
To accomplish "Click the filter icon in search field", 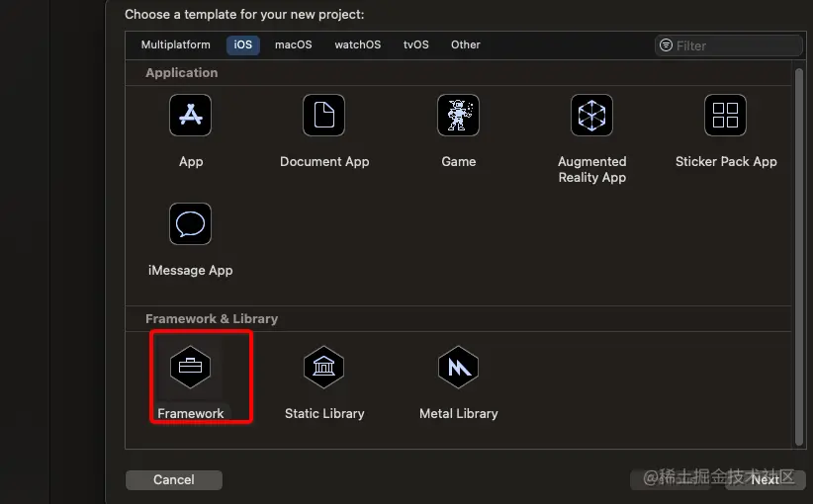I will pos(666,45).
